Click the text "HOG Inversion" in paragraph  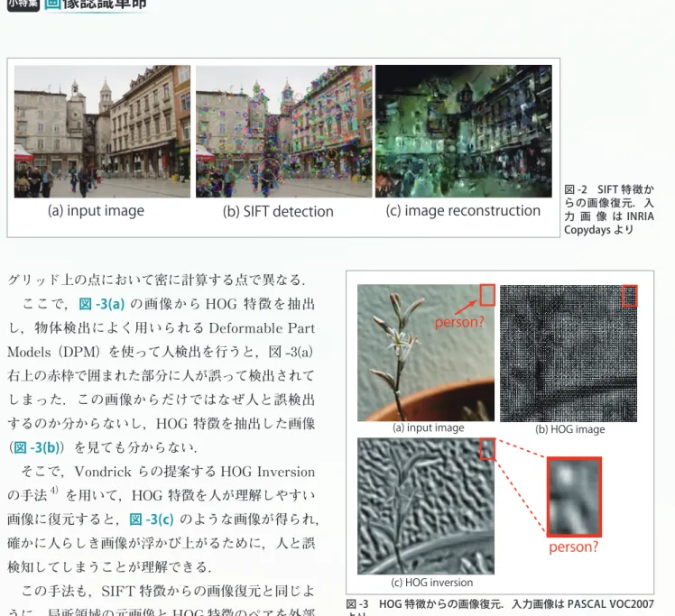pos(268,472)
